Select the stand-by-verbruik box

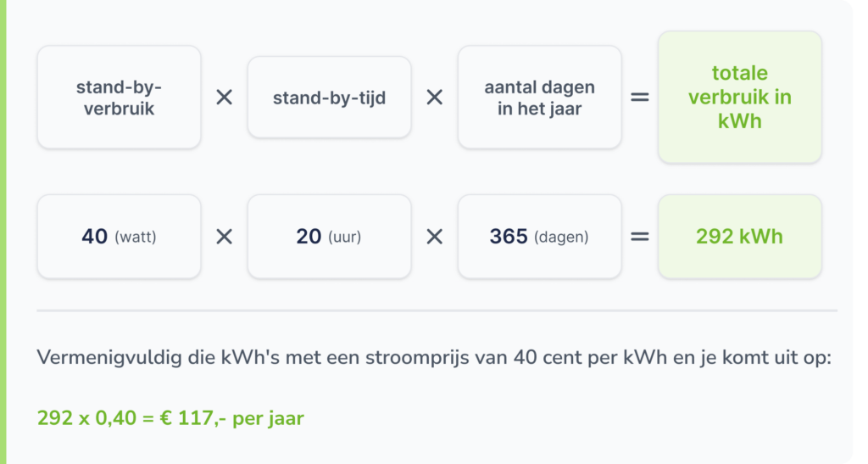click(119, 98)
